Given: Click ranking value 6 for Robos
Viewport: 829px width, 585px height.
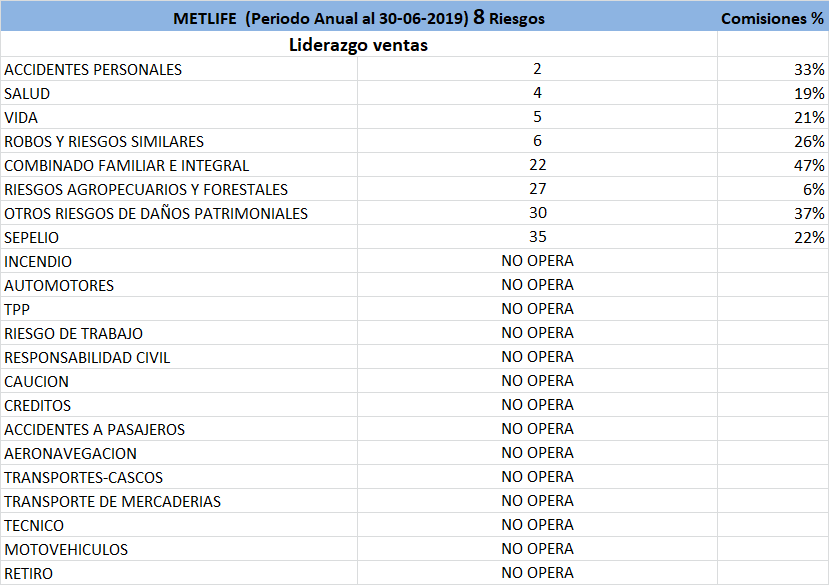Looking at the screenshot, I should (x=537, y=141).
